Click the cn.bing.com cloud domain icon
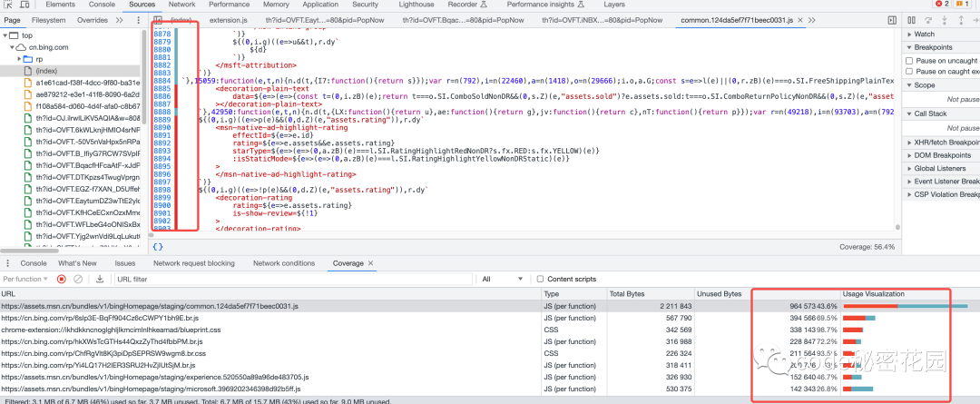The height and width of the screenshot is (404, 980). (x=21, y=47)
